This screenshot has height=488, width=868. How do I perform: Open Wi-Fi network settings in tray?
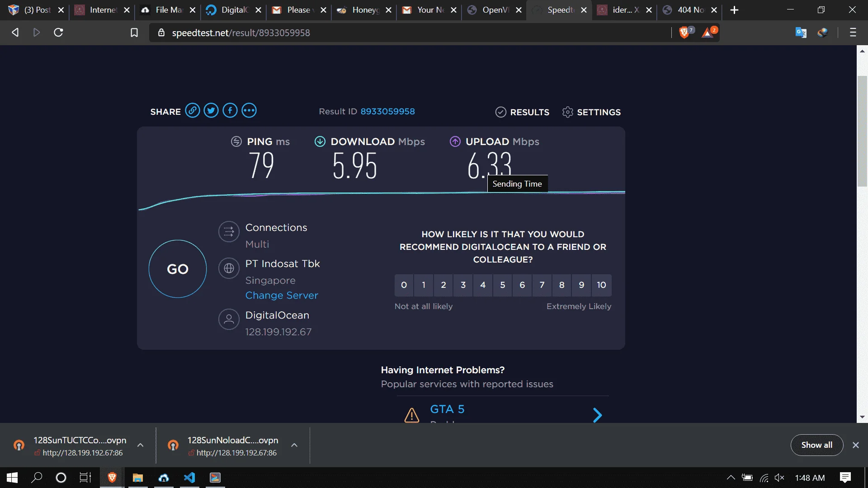tap(764, 478)
